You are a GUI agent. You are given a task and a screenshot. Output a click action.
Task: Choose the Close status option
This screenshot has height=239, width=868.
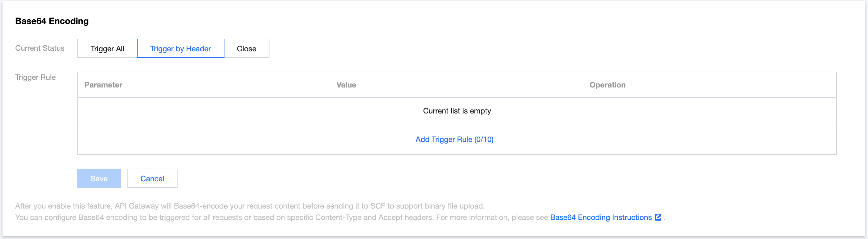247,48
